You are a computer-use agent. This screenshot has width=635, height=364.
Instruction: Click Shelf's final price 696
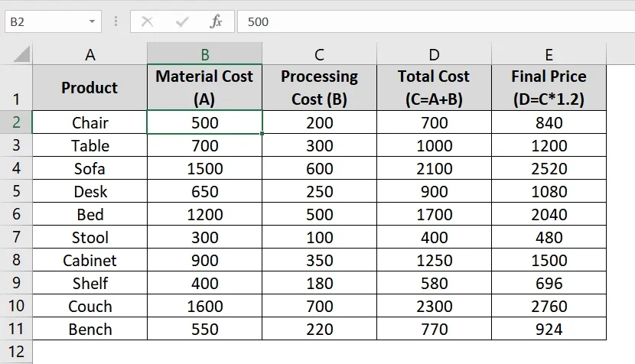[x=549, y=283]
